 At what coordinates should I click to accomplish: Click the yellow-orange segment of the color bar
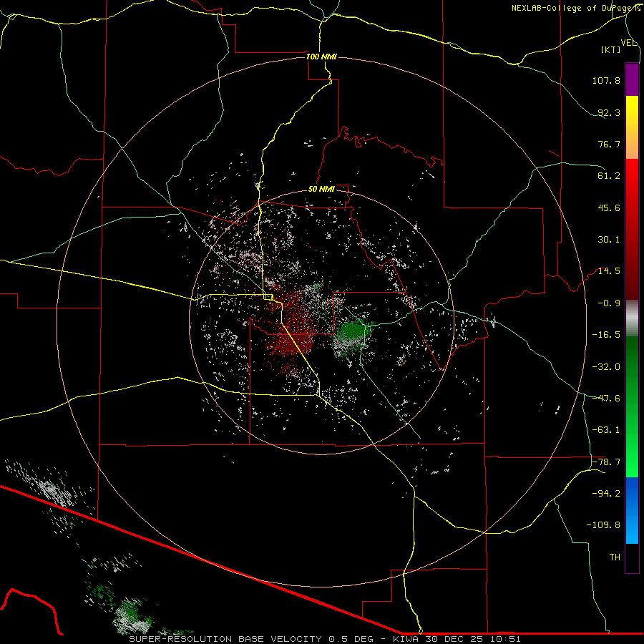[x=632, y=127]
